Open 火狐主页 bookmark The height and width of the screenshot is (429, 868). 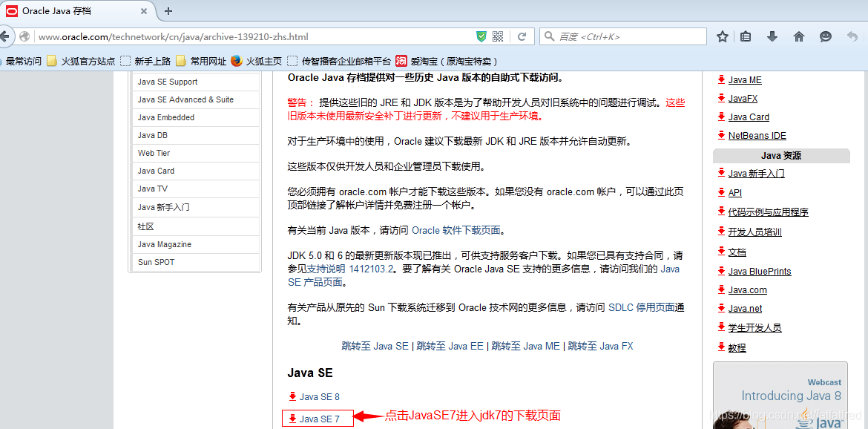pyautogui.click(x=257, y=61)
